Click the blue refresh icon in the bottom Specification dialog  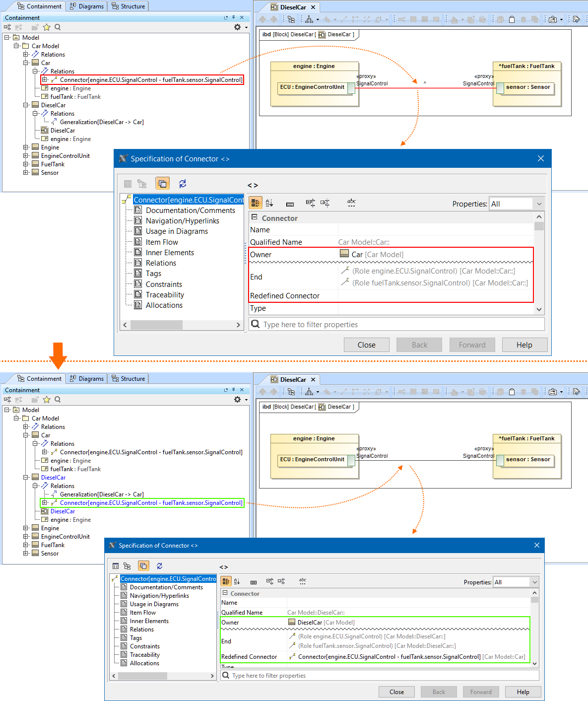[159, 566]
